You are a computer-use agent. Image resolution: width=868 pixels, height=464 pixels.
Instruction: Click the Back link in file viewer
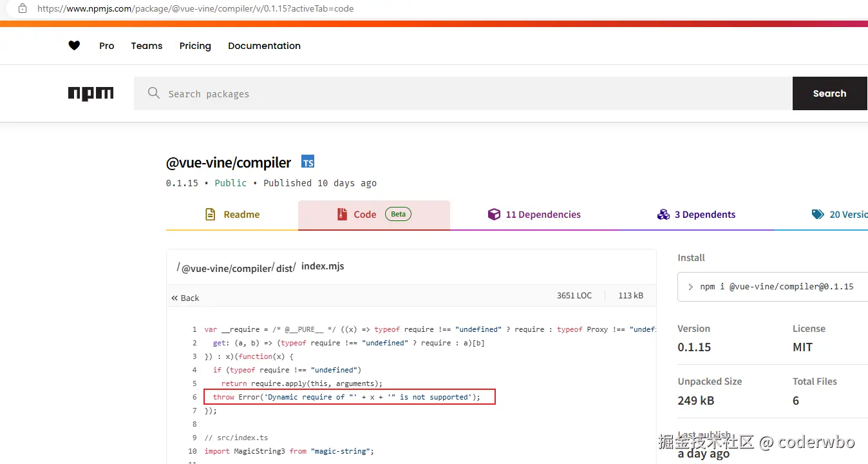click(185, 298)
